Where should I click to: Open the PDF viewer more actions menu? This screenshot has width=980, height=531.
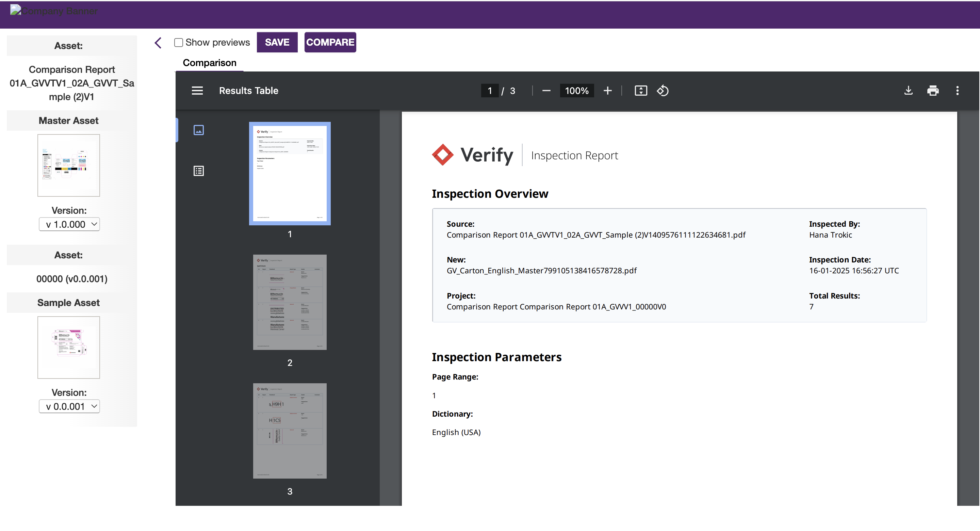pyautogui.click(x=957, y=91)
